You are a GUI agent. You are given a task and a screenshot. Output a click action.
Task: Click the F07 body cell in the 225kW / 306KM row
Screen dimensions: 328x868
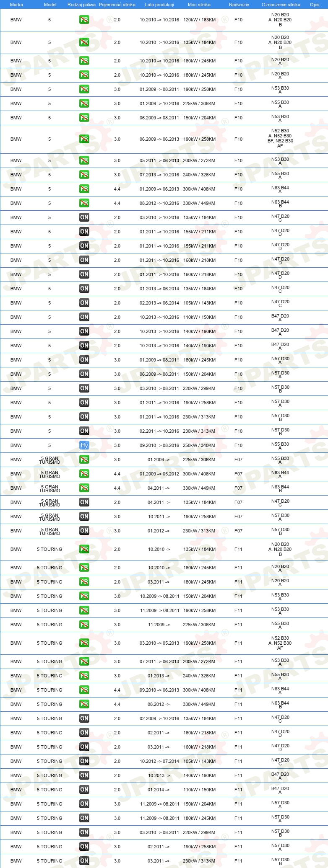click(238, 460)
